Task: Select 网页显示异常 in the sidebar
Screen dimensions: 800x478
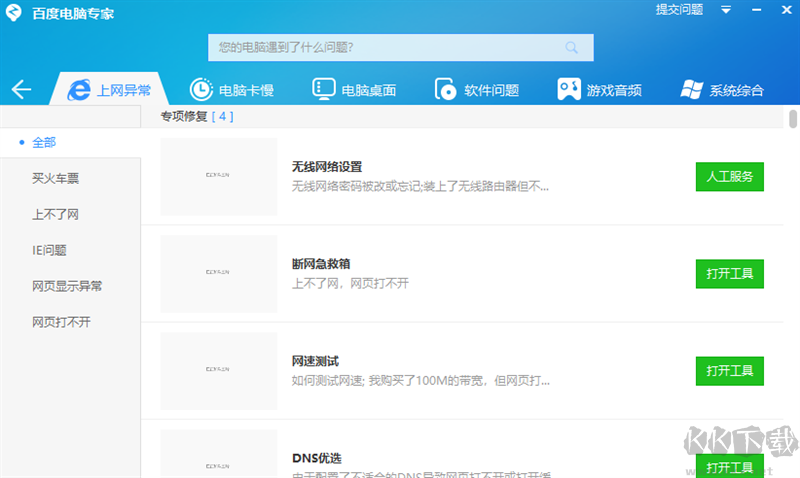Action: [x=67, y=287]
